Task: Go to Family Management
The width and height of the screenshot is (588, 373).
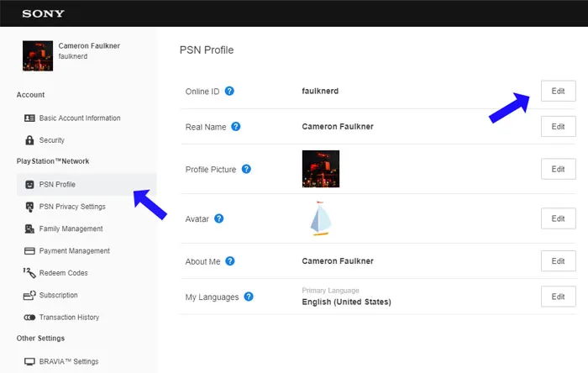Action: point(71,229)
